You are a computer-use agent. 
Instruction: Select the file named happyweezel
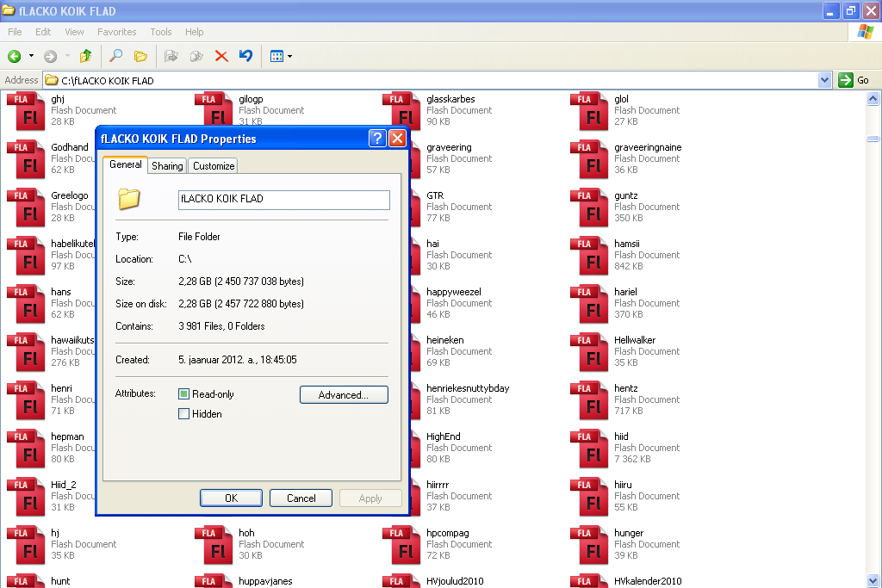click(453, 293)
